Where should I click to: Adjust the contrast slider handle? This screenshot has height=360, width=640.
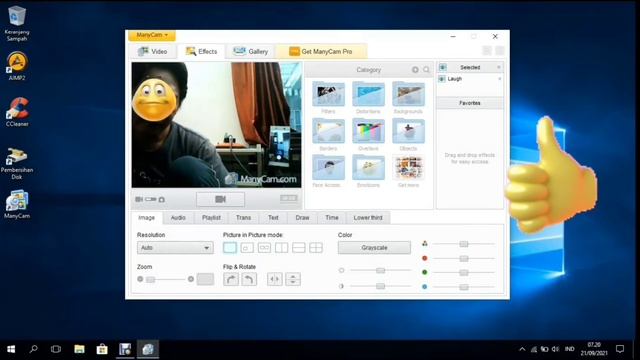380,286
